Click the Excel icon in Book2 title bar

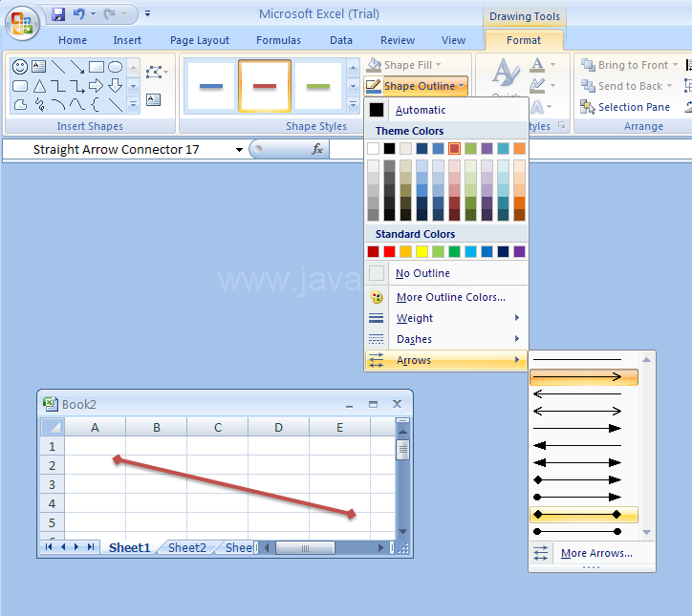coord(51,404)
